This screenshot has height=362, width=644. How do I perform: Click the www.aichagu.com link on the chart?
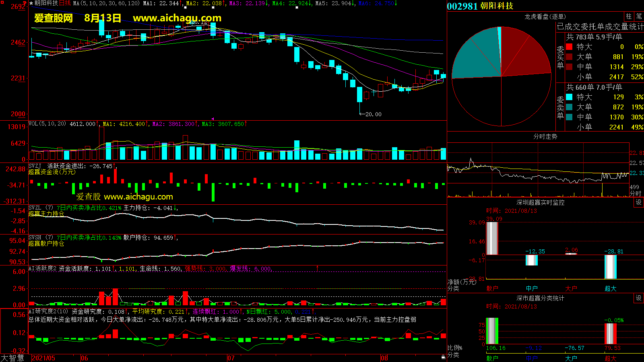click(177, 18)
